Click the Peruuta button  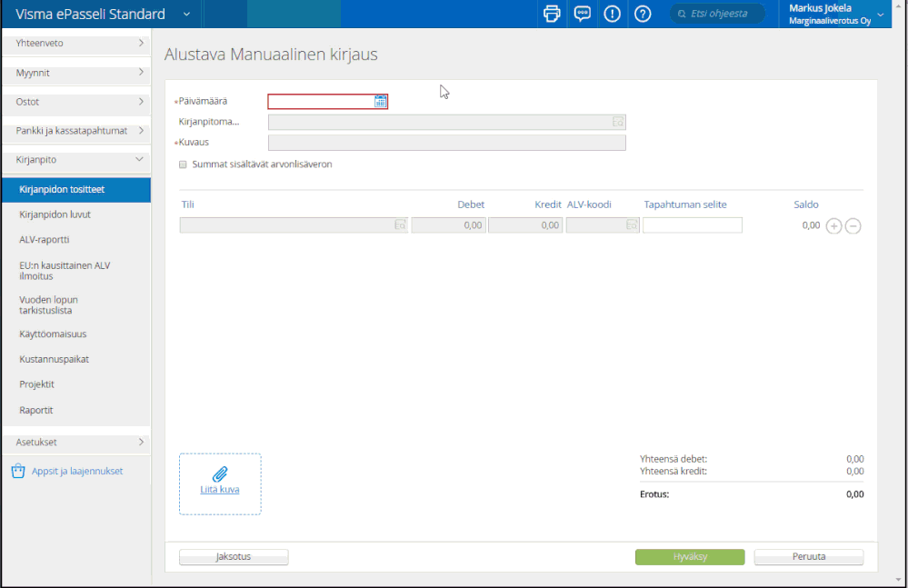[x=808, y=557]
